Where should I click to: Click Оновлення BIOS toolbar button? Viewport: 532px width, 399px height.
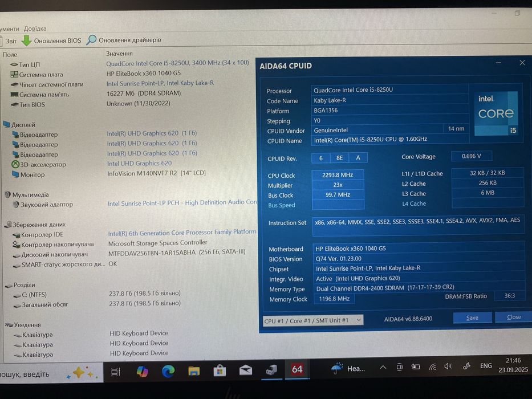pos(51,40)
